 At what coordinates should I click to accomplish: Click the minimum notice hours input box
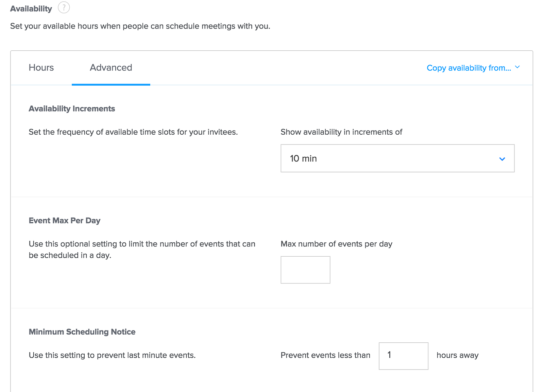(x=403, y=356)
